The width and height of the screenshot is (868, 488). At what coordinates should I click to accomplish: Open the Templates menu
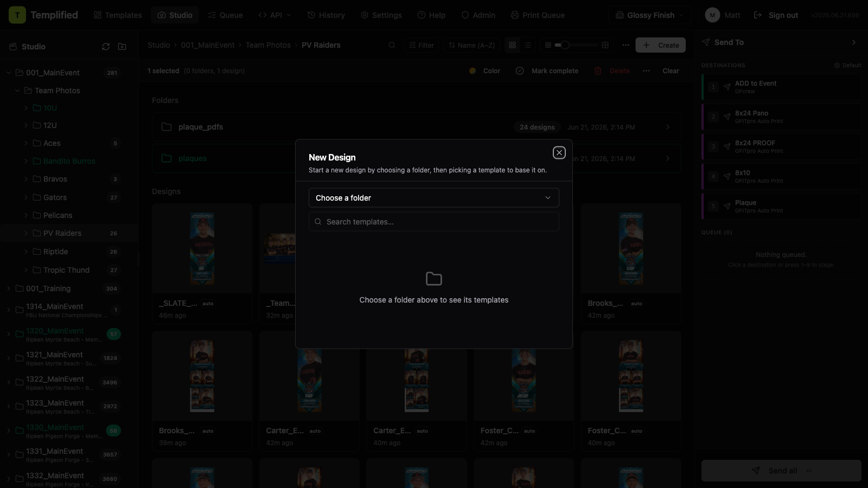pyautogui.click(x=118, y=15)
